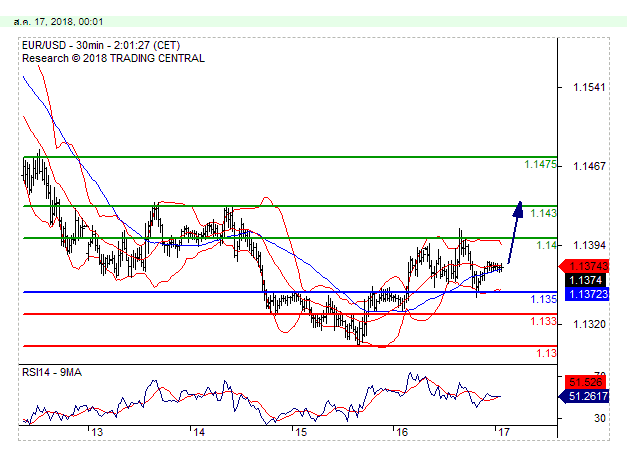The height and width of the screenshot is (457, 627).
Task: Click the 1.1541 price axis label
Action: [589, 87]
